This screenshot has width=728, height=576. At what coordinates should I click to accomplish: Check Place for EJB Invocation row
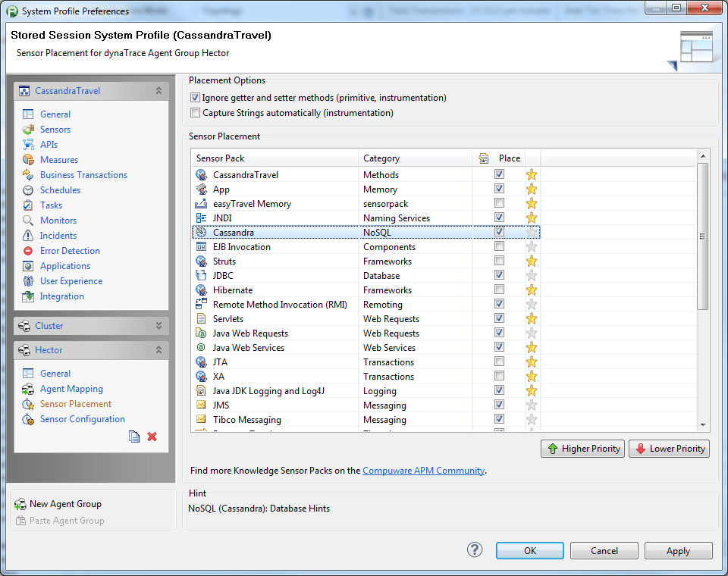(x=499, y=246)
